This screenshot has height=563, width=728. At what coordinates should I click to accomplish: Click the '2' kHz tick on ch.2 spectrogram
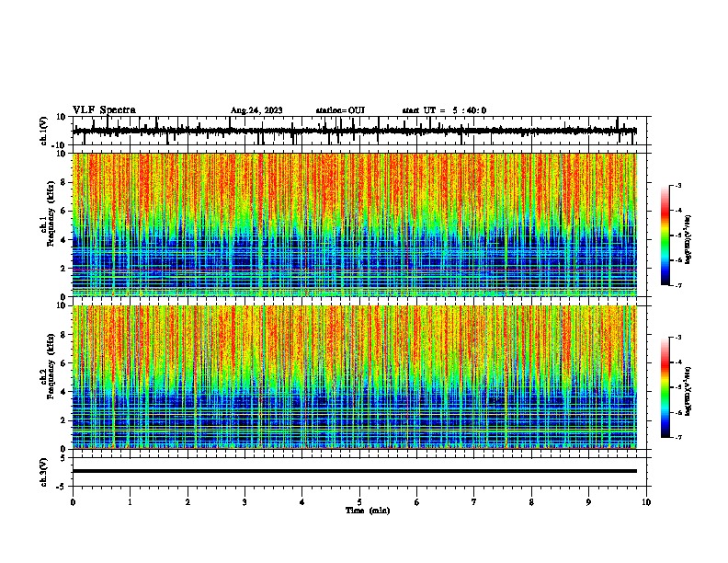(x=63, y=420)
